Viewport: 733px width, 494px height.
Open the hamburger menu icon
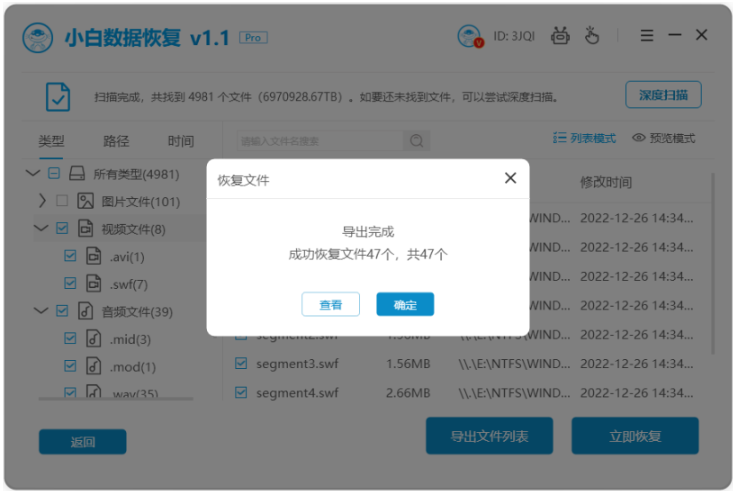click(646, 36)
